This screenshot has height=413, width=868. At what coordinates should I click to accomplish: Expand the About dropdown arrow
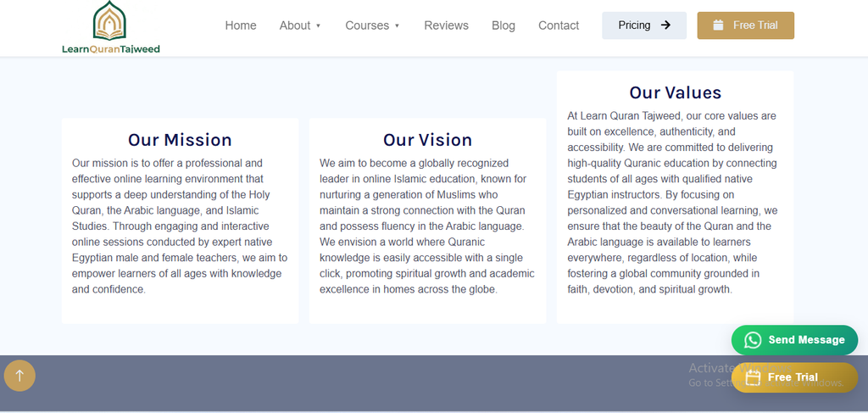point(319,26)
